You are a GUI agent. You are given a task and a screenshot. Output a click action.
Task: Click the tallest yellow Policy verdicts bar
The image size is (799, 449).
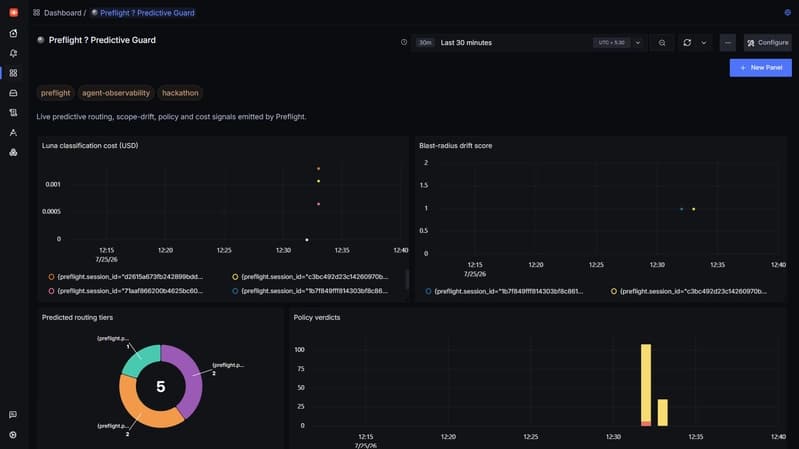click(x=646, y=382)
